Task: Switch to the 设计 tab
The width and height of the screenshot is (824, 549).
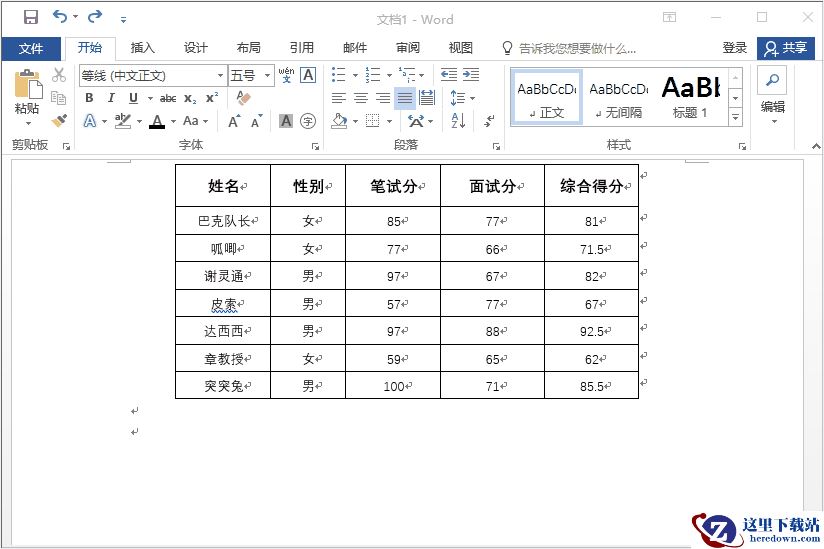Action: [195, 48]
